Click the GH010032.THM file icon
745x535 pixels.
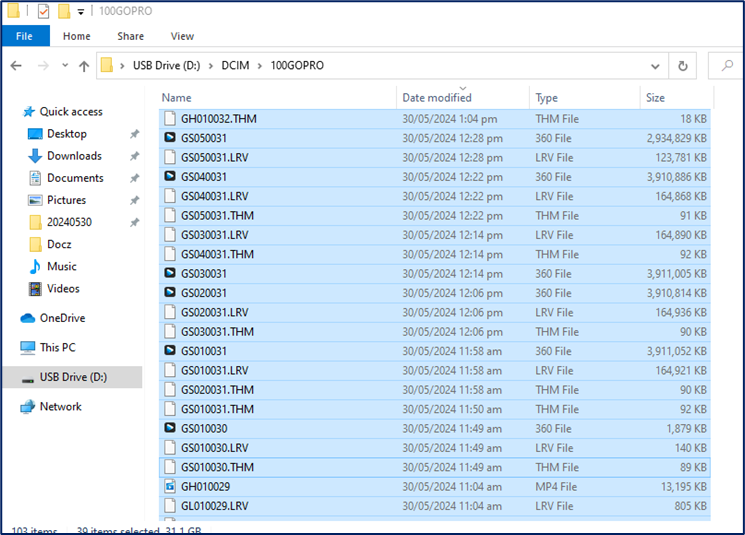(x=170, y=118)
